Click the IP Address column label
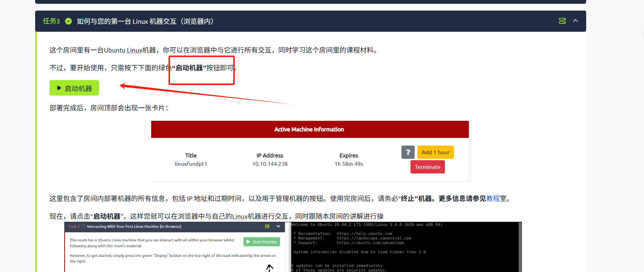Image resolution: width=644 pixels, height=272 pixels. (x=270, y=155)
